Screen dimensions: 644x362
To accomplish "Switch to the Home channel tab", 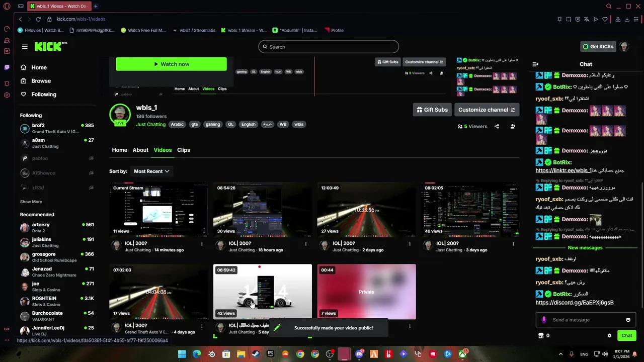I will [x=119, y=150].
